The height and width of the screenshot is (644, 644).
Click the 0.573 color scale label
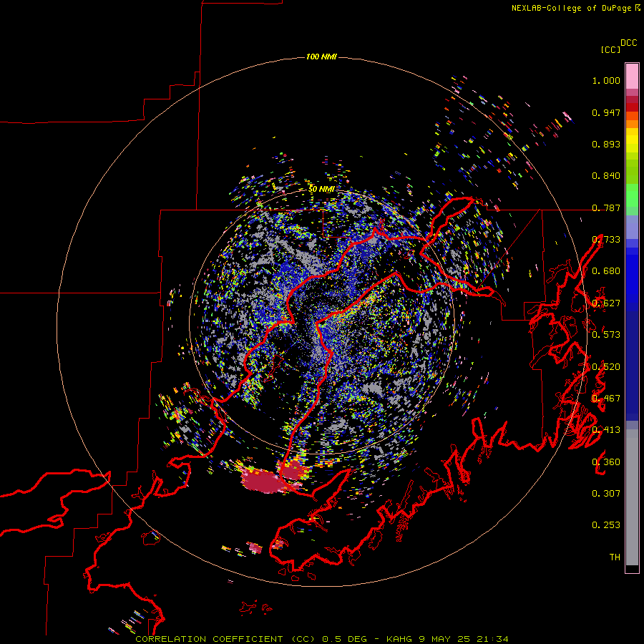[606, 335]
